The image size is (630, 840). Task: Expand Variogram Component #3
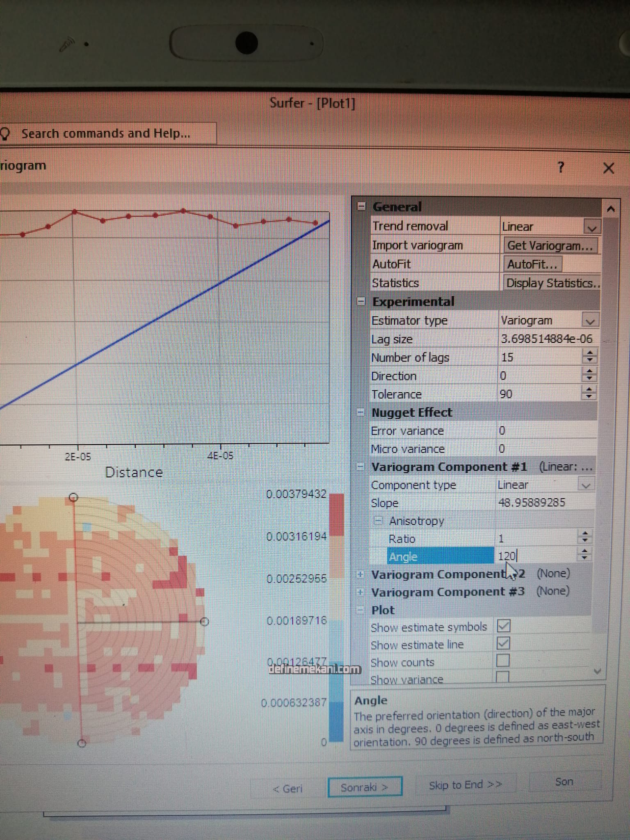pos(360,592)
